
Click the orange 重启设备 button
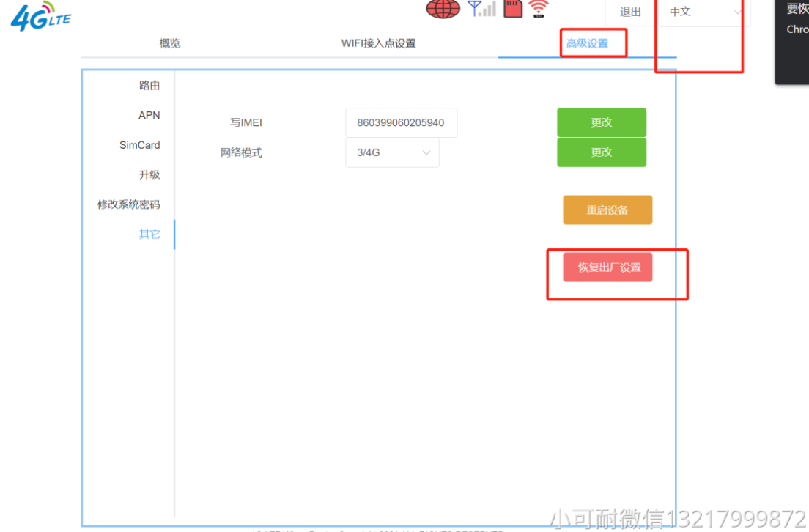[x=607, y=210]
